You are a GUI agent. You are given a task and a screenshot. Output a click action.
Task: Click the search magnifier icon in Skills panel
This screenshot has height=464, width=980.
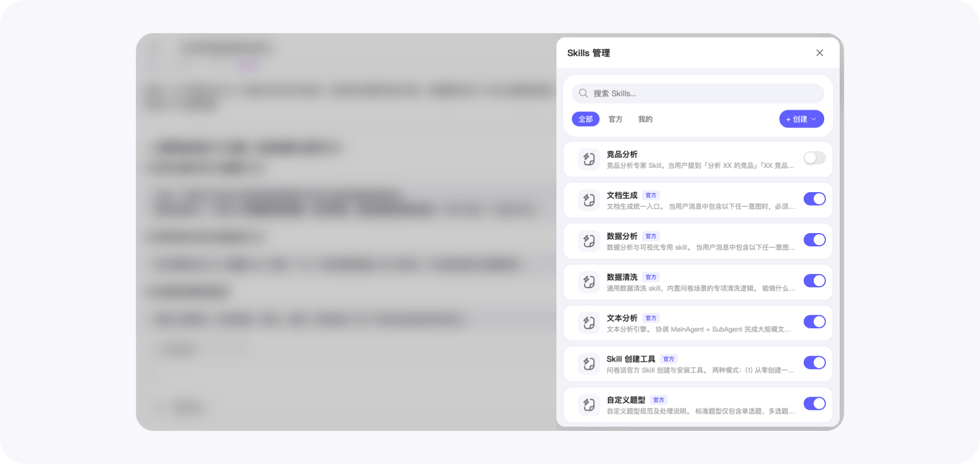[x=583, y=93]
